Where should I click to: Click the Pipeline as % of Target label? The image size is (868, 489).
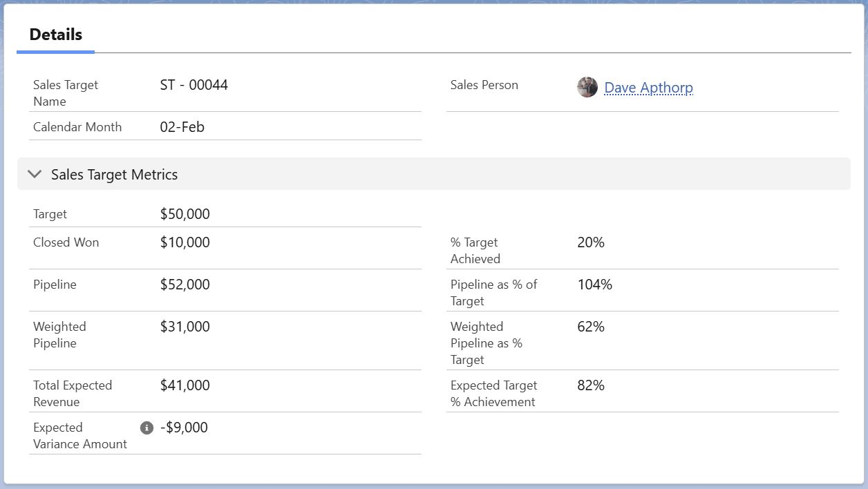pyautogui.click(x=494, y=293)
